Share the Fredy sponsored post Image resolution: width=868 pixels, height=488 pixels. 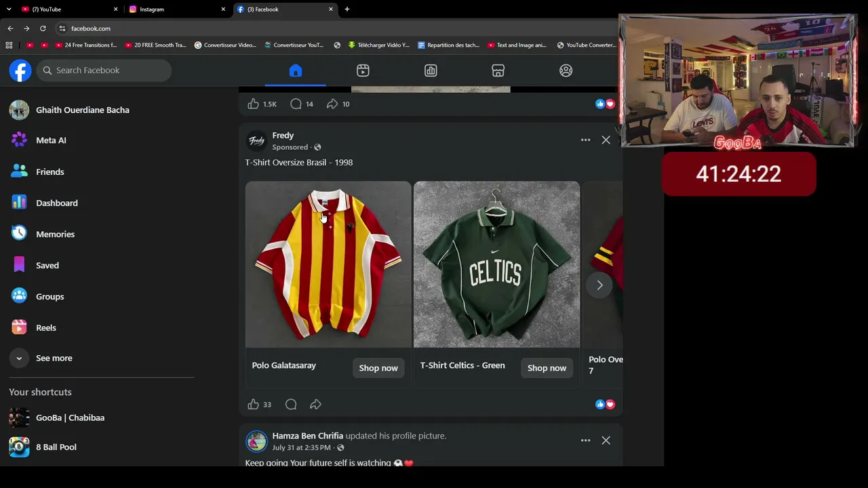tap(315, 405)
